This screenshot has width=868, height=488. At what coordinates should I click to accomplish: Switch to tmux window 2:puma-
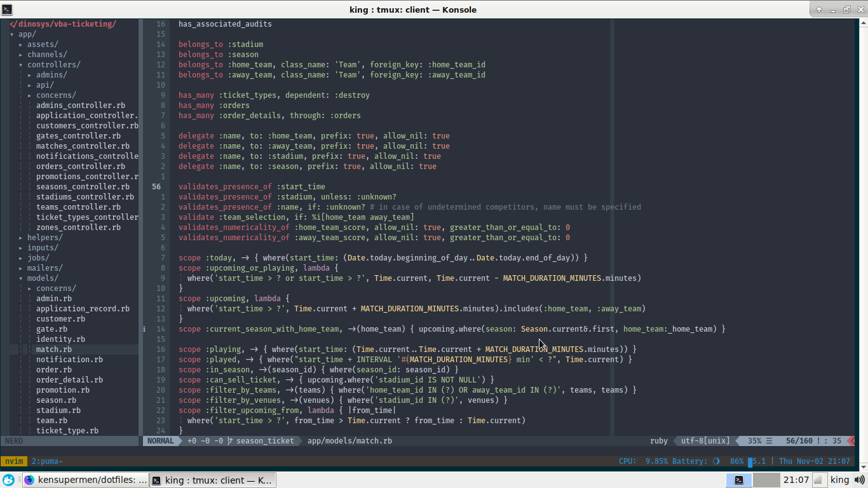pyautogui.click(x=47, y=461)
